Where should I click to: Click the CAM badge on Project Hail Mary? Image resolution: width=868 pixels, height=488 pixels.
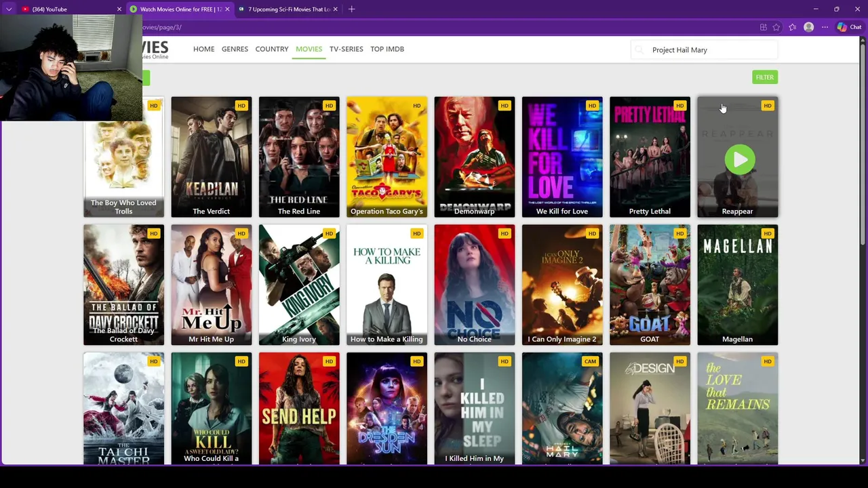590,361
